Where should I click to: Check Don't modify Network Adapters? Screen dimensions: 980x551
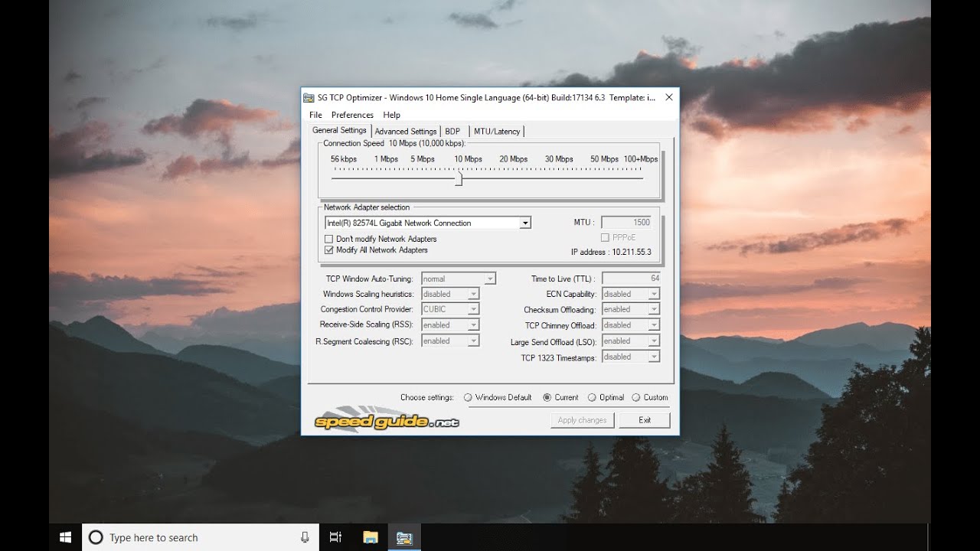coord(328,239)
